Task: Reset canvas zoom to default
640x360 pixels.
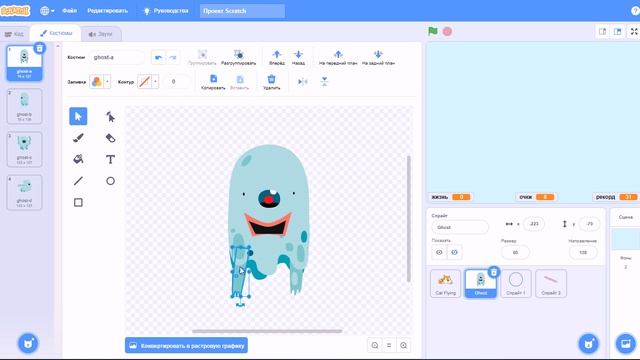Action: tap(389, 345)
